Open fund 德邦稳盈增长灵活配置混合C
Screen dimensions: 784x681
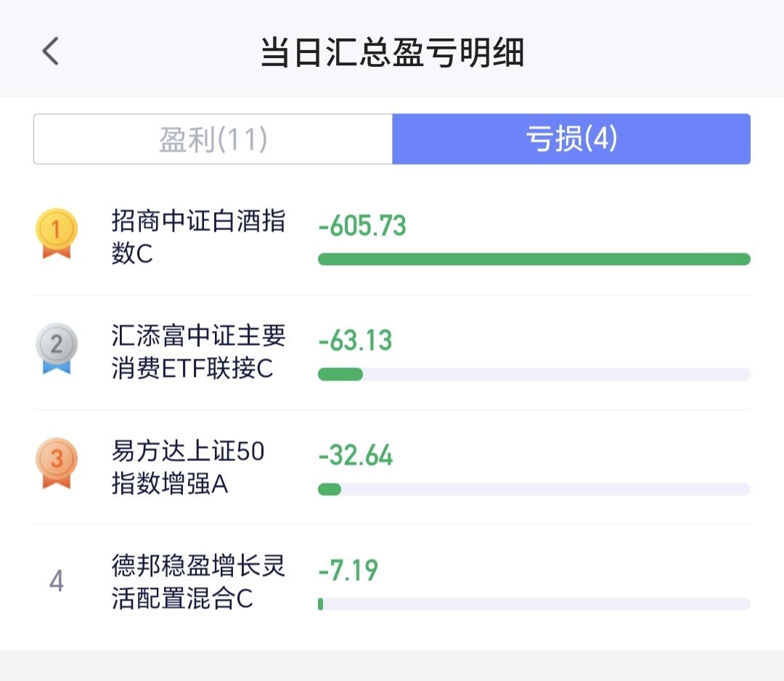coord(198,582)
